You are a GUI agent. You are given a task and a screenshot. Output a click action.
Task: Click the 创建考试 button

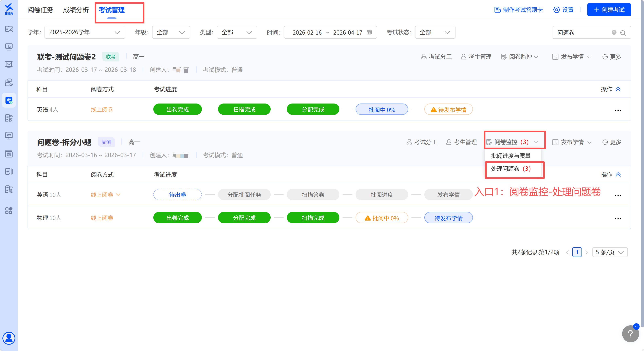point(609,10)
